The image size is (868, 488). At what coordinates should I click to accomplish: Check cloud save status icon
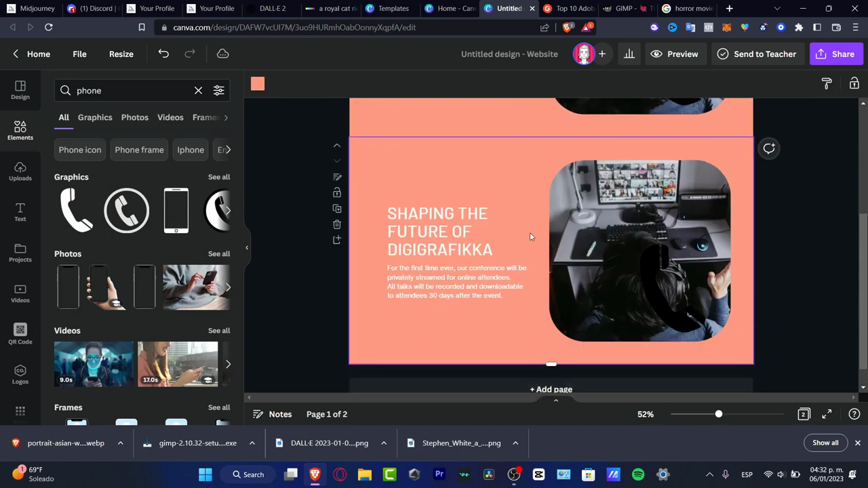(x=222, y=54)
